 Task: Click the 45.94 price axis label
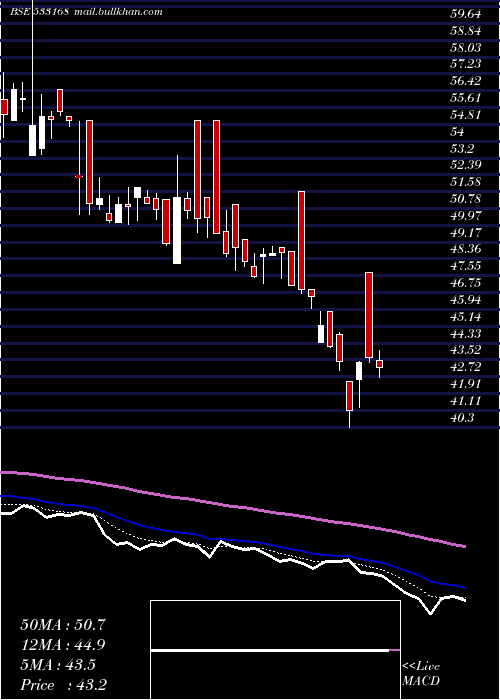click(x=466, y=300)
